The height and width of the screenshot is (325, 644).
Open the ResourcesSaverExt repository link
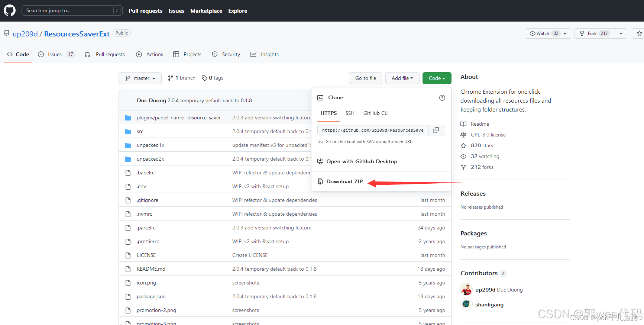tap(77, 34)
